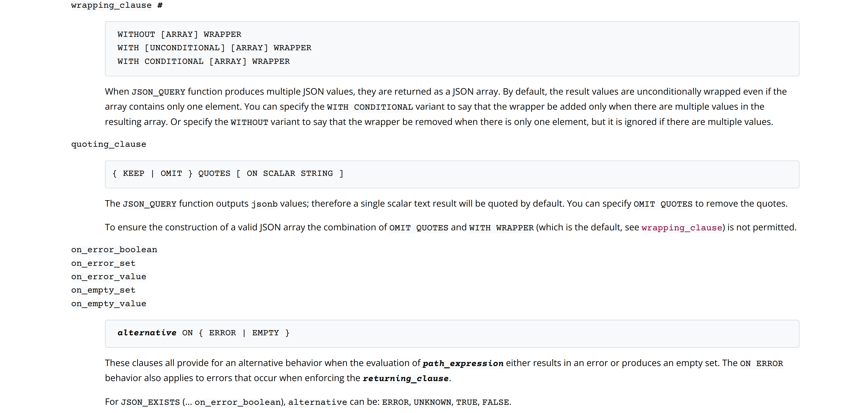Click the WITH [UNCONDITIONAL] [ARRAY] WRAPPER line
The image size is (868, 413).
point(214,48)
